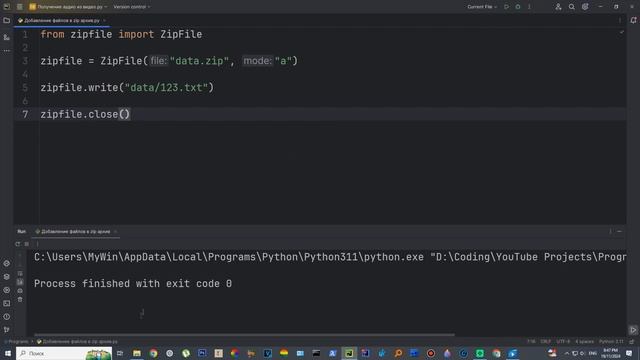Toggle scroll to end in Run console
The width and height of the screenshot is (640, 360).
pos(20,282)
